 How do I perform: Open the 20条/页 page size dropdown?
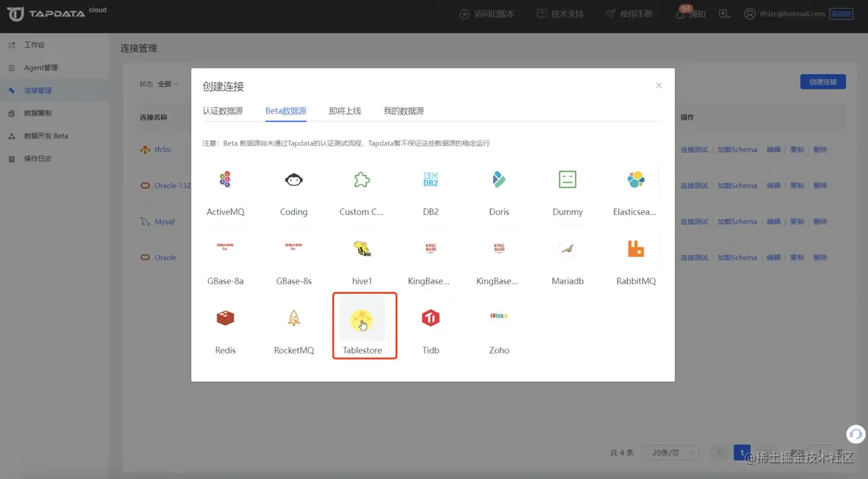pyautogui.click(x=671, y=453)
